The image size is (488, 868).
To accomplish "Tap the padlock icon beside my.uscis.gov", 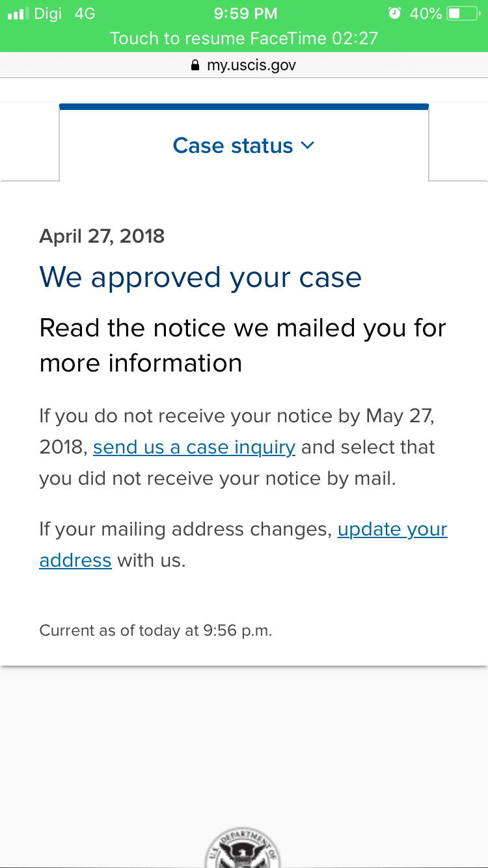I will click(195, 65).
